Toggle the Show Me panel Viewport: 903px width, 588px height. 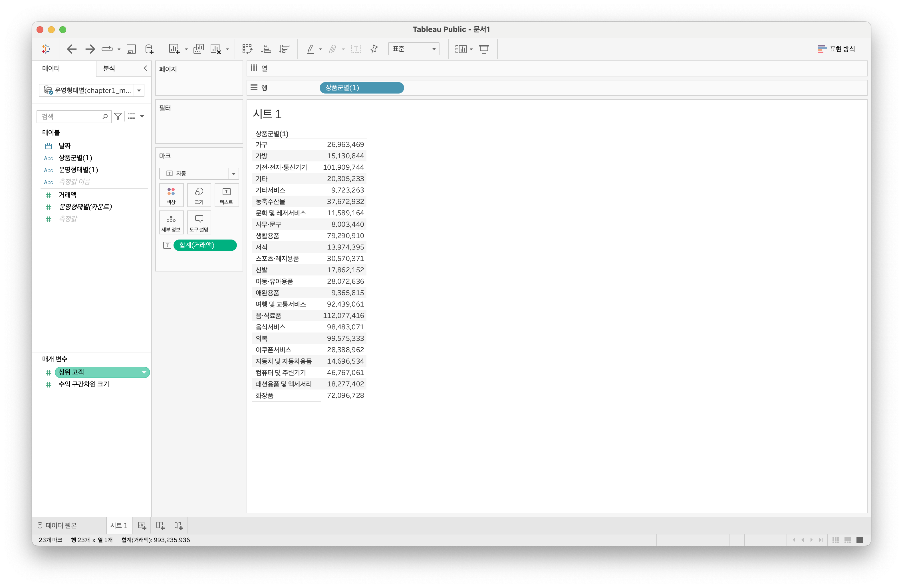pyautogui.click(x=836, y=49)
